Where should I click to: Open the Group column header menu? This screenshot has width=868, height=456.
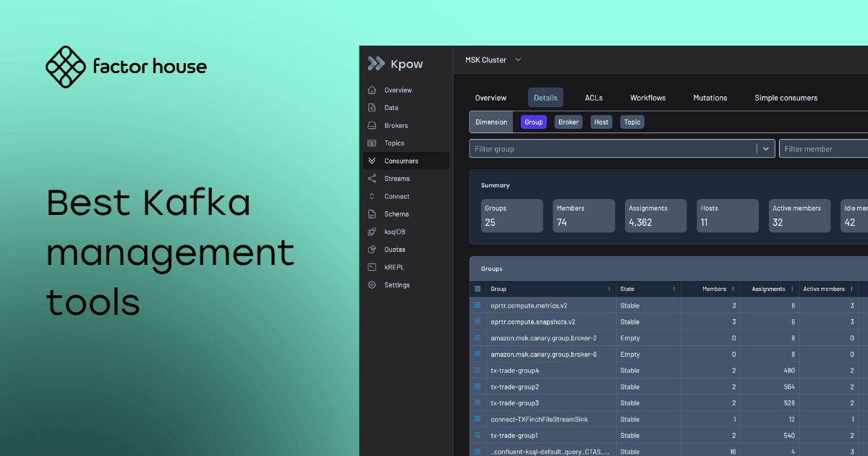coord(609,289)
